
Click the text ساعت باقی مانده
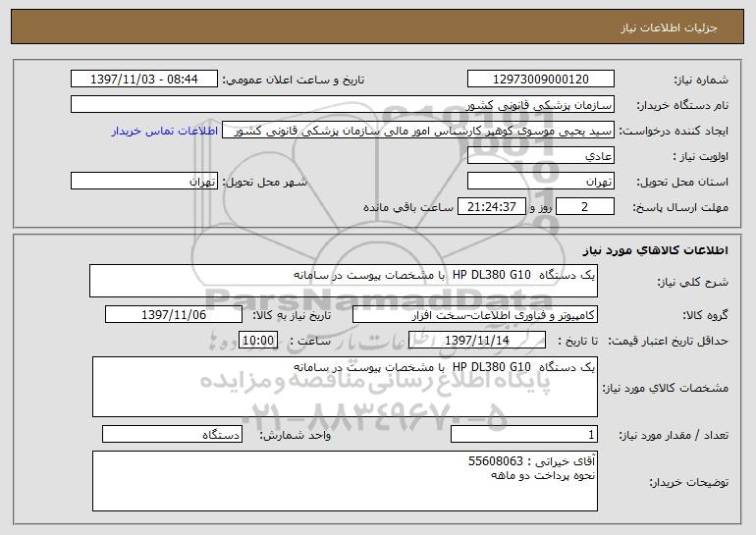[x=407, y=208]
